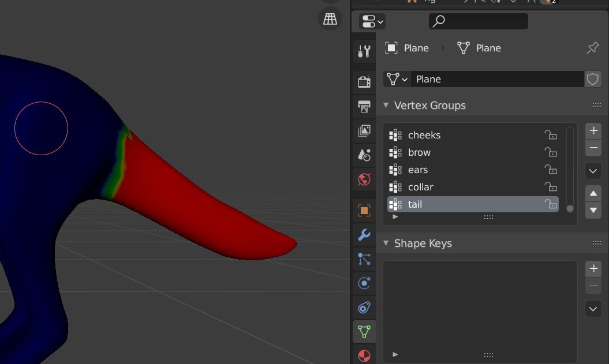
Task: Toggle lock on the ears vertex group
Action: pyautogui.click(x=550, y=170)
